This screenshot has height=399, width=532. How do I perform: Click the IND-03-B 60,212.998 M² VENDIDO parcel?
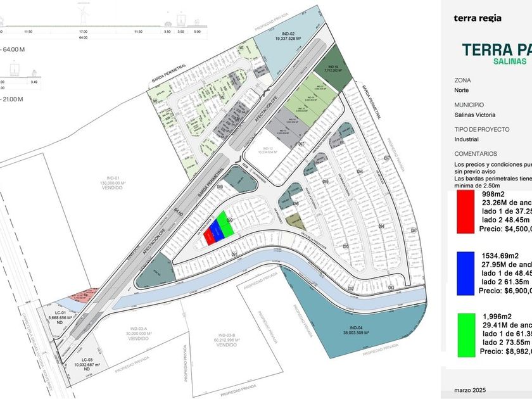tap(227, 339)
